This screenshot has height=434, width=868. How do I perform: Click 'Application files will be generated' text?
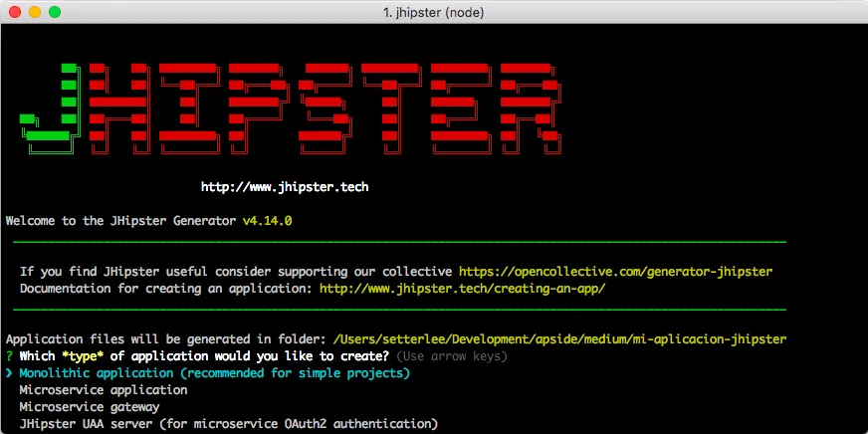pyautogui.click(x=166, y=339)
